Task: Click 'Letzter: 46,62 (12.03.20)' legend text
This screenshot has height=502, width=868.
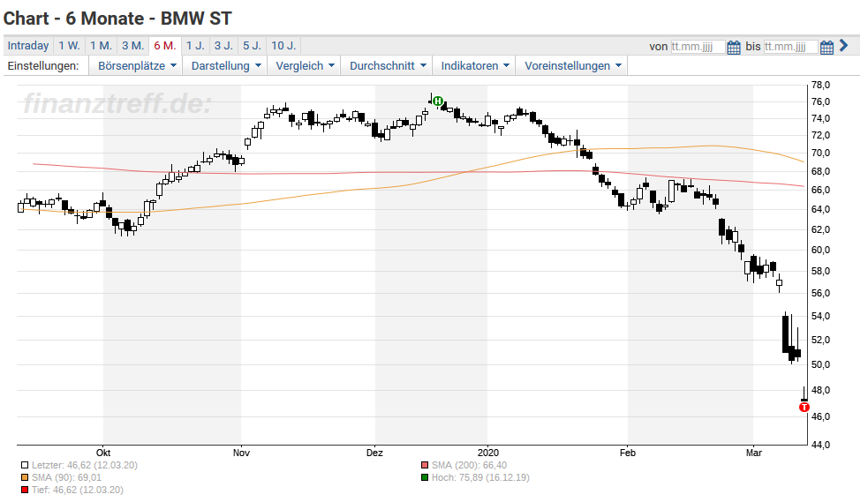Action: (x=85, y=466)
